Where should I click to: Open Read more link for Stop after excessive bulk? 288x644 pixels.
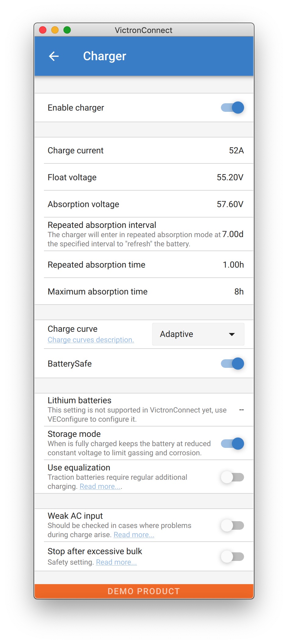click(116, 562)
